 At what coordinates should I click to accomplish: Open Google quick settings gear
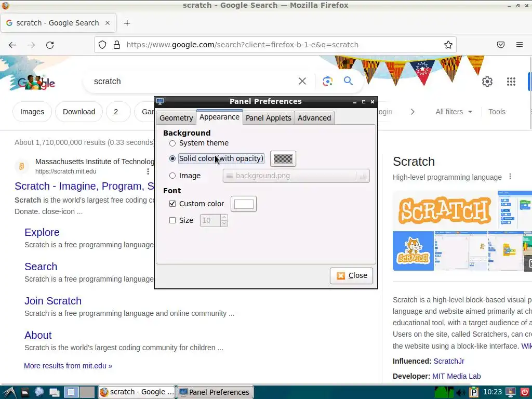click(487, 82)
